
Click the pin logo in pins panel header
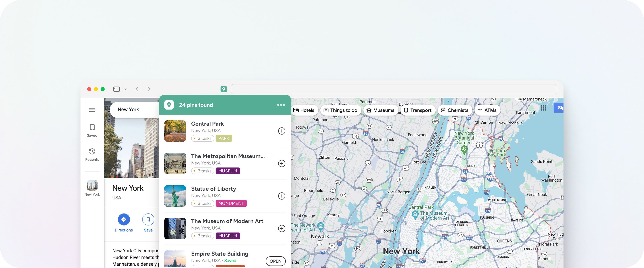coord(169,105)
